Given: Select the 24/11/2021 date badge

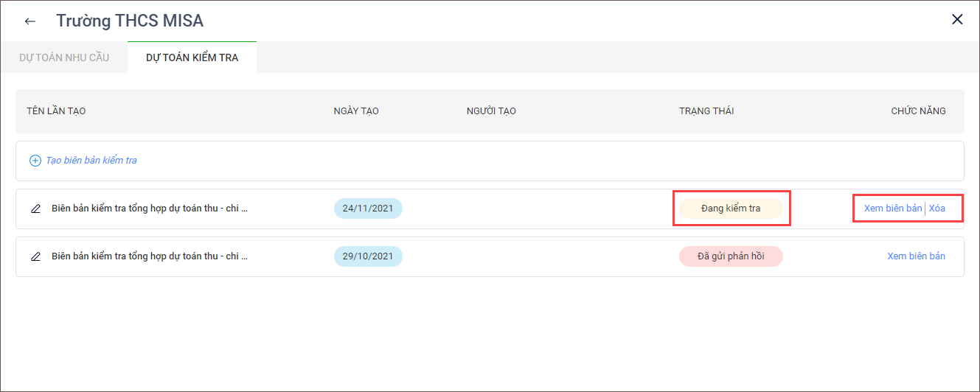Looking at the screenshot, I should click(368, 209).
